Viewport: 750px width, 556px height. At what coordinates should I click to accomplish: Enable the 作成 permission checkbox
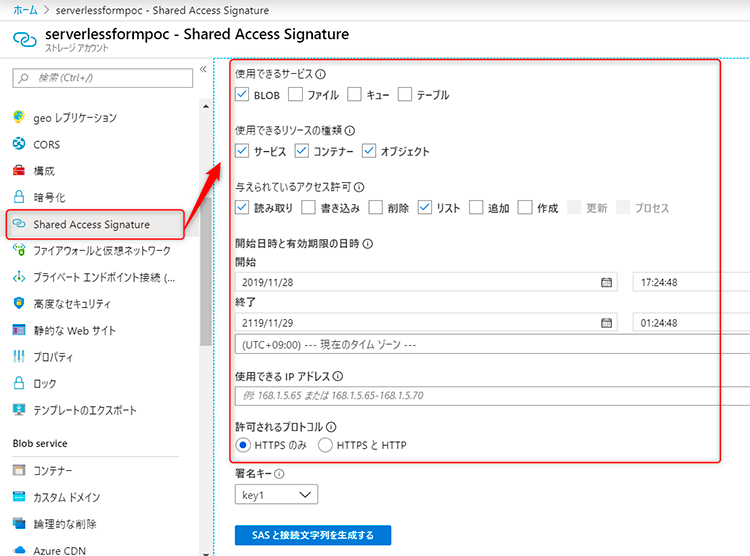[525, 207]
